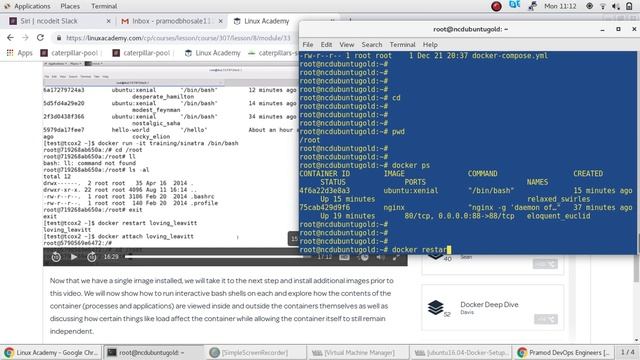This screenshot has width=640, height=360.
Task: Click 'eloquent_euclid' container name in terminal
Action: pyautogui.click(x=558, y=216)
